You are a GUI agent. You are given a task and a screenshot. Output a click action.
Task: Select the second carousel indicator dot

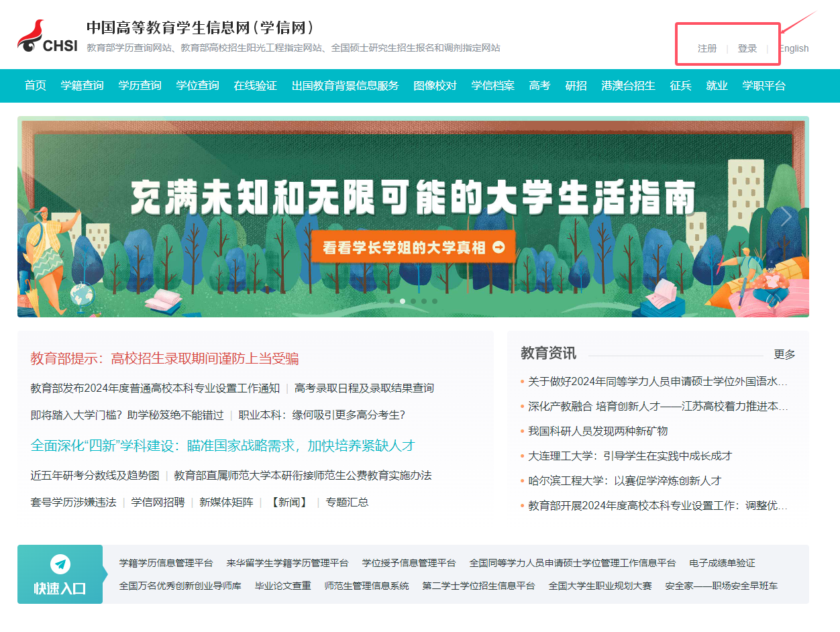tap(403, 301)
